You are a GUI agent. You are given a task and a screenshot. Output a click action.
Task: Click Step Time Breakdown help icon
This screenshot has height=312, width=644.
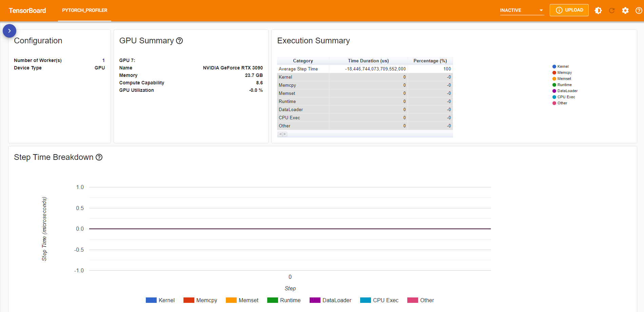[99, 157]
